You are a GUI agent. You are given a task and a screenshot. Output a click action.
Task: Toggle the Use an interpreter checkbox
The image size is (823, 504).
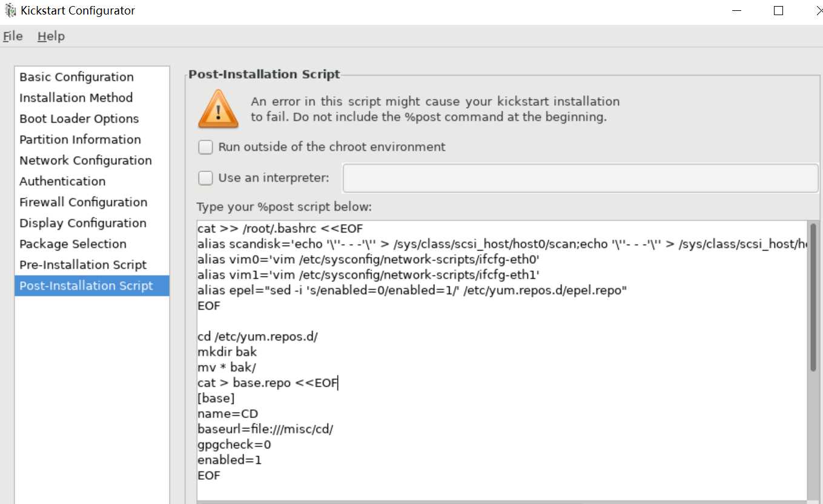click(x=206, y=178)
